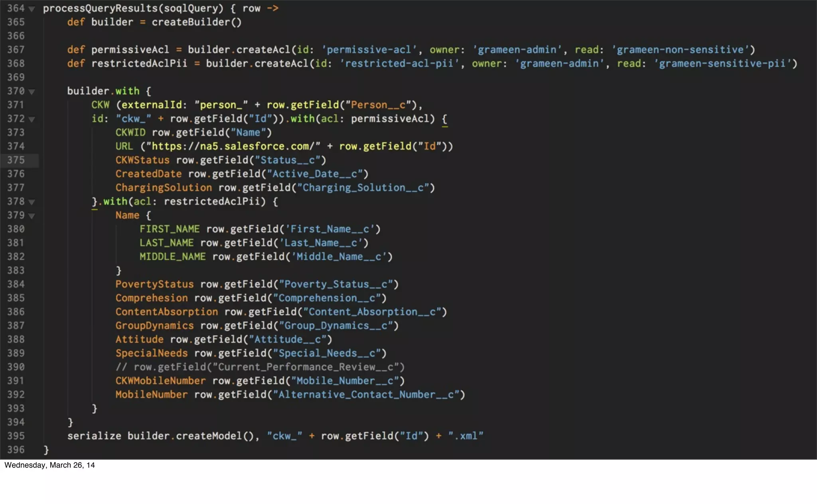Click the CKWStatus property name
817x504 pixels.
142,160
